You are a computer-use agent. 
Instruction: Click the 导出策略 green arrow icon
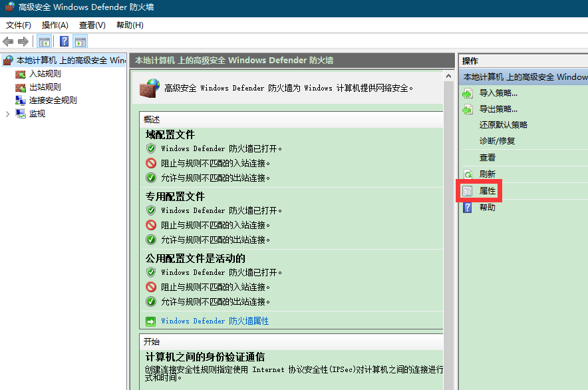click(467, 110)
